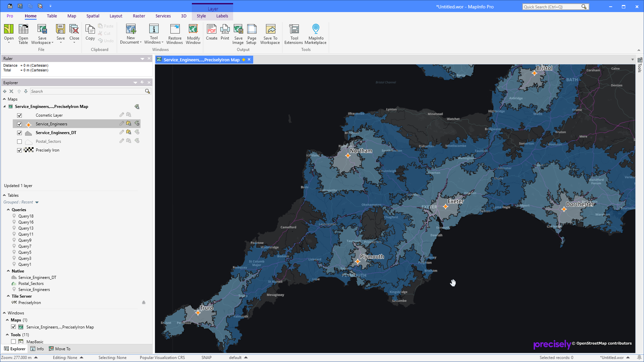Click the Copy icon in Clipboard group
The image size is (644, 362).
click(x=90, y=29)
